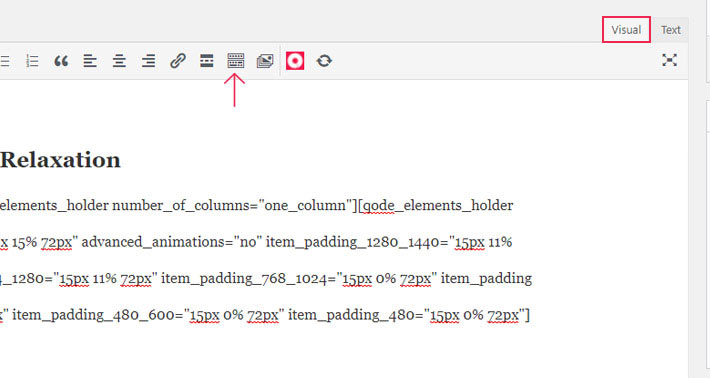
Task: Click the advanced_animations="no" text
Action: coord(169,242)
